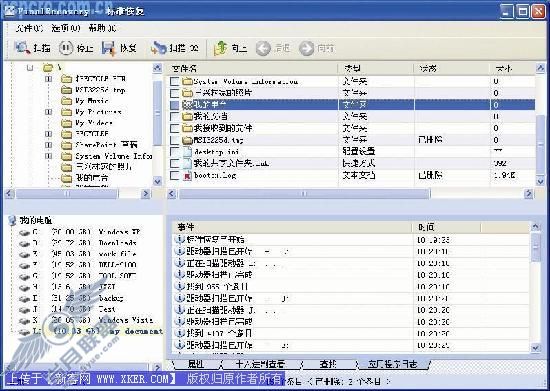Screen dimensions: 550x391
Task: Click the event log scroll-down arrow
Action: [535, 348]
